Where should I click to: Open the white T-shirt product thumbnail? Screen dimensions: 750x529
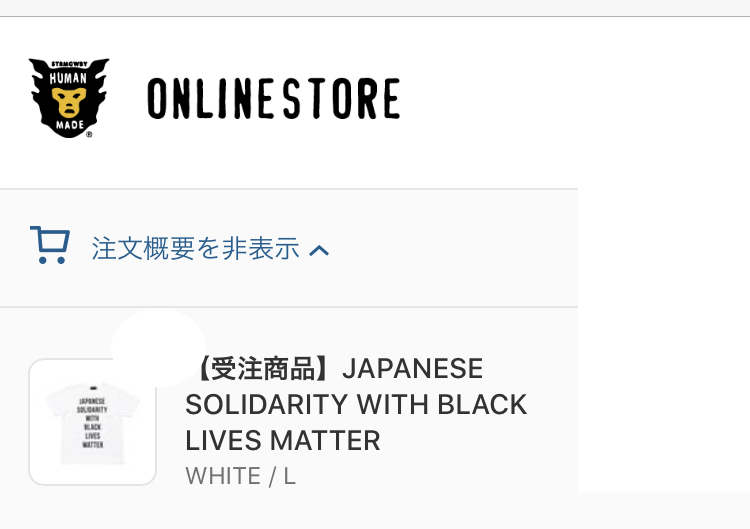[92, 422]
